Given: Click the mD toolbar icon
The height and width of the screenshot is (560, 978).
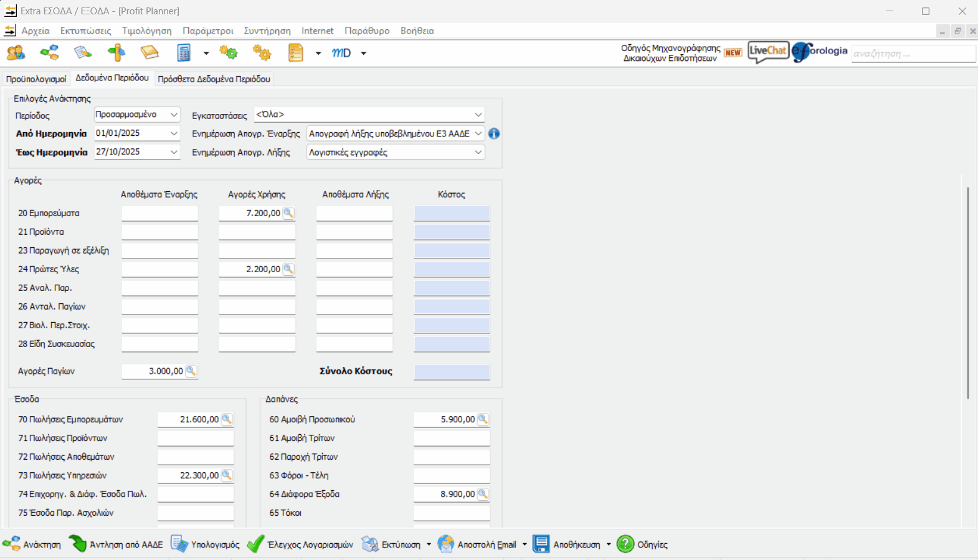Looking at the screenshot, I should coord(341,53).
